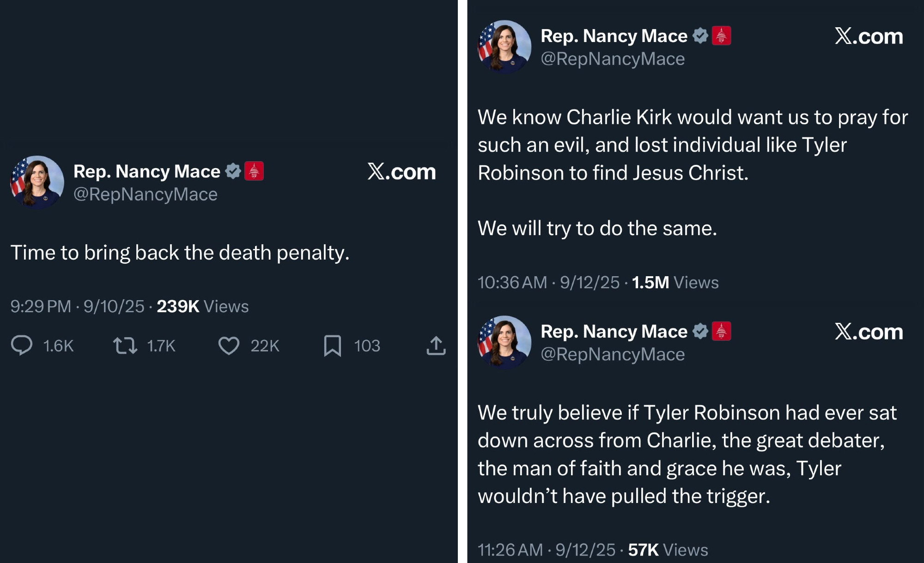Repost the death penalty tweet
Screen dimensions: 924x563
125,345
